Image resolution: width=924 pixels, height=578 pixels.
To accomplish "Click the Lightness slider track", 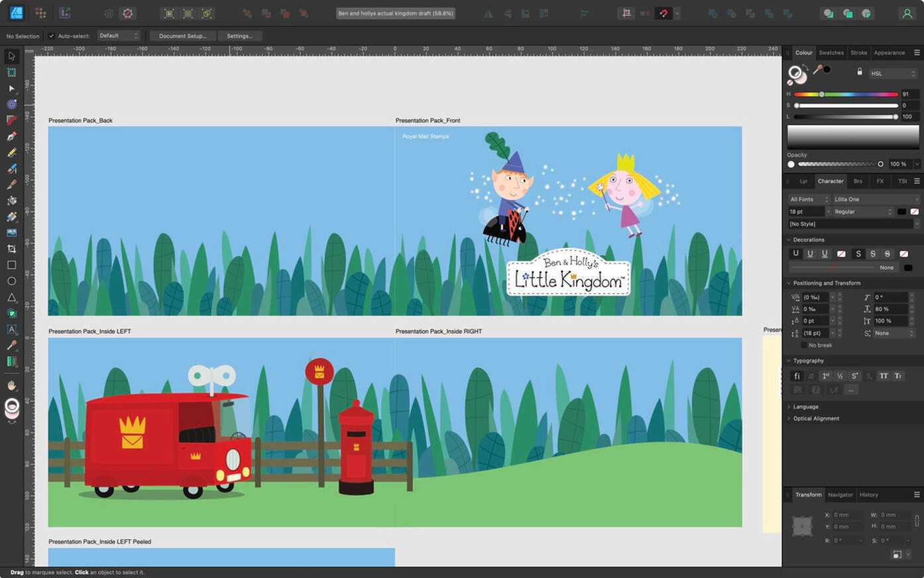I will coord(846,117).
